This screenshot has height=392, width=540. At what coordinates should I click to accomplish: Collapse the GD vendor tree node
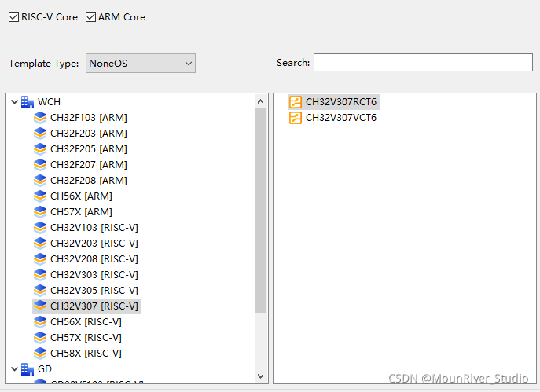point(14,369)
